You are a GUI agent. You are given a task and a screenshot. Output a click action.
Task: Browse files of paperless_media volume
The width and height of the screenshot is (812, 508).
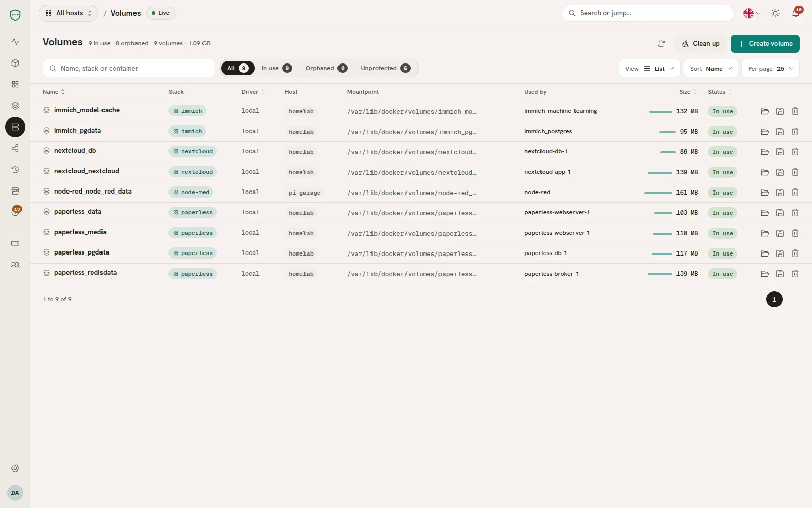765,233
